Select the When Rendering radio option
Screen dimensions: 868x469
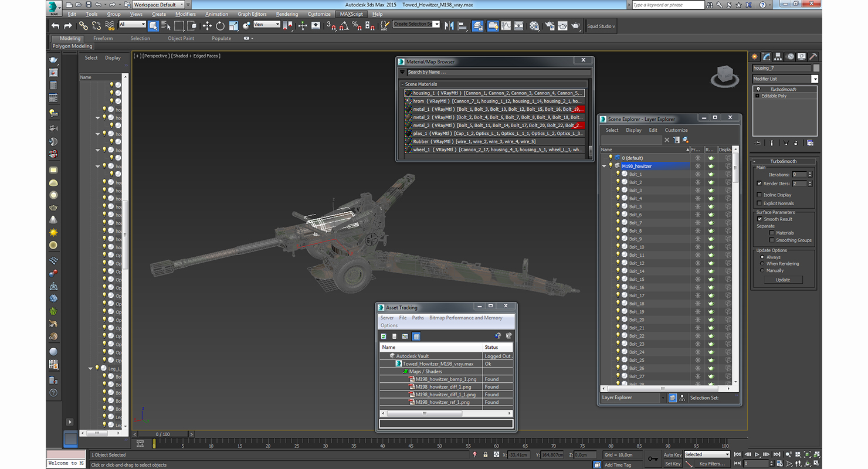[762, 264]
